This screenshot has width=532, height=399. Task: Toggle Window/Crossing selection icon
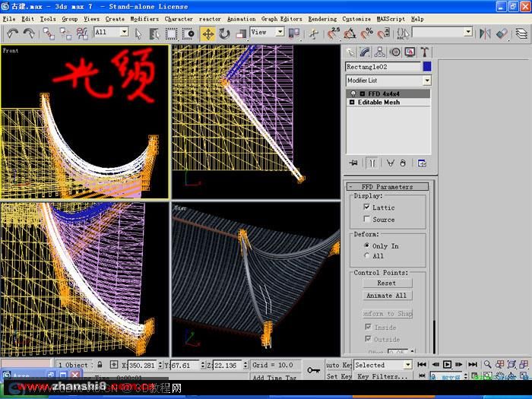pos(188,33)
